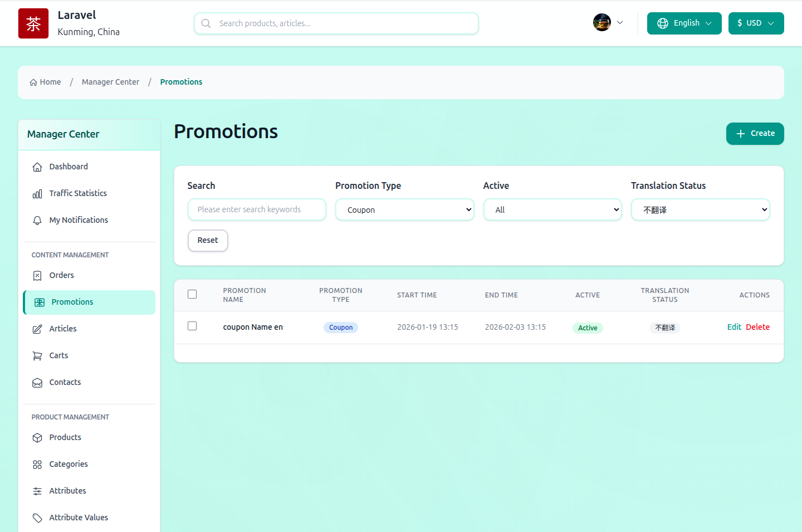The width and height of the screenshot is (802, 532).
Task: Open Dashboard in the sidebar
Action: coord(89,167)
